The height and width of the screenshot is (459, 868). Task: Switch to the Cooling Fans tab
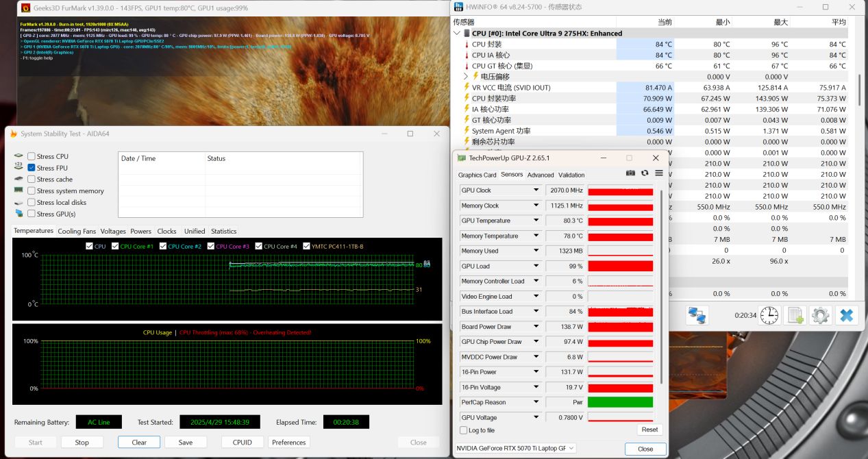77,231
